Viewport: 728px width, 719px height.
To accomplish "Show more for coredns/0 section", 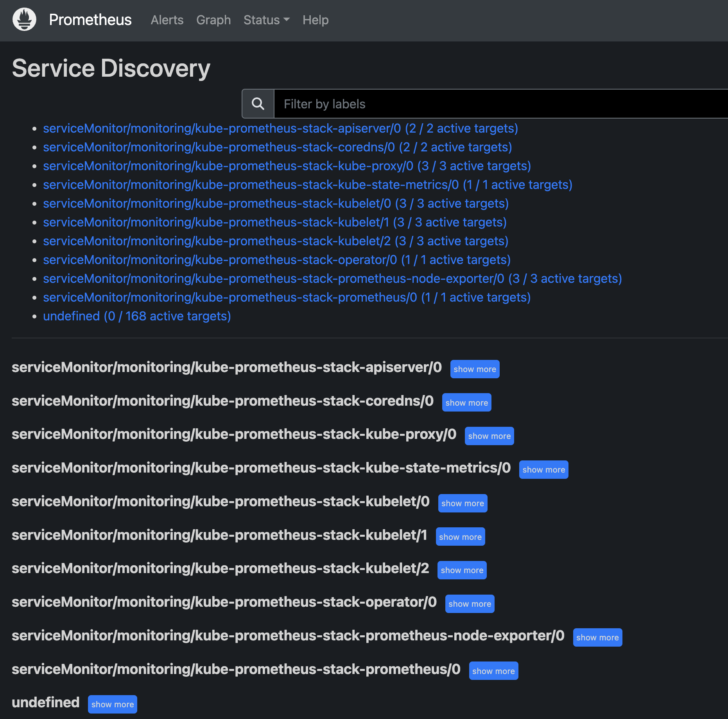I will 466,403.
